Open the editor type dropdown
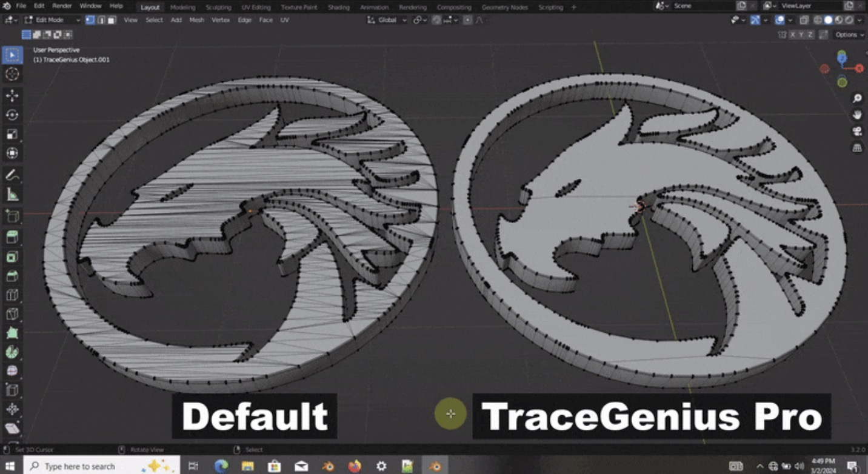The image size is (868, 474). tap(11, 20)
